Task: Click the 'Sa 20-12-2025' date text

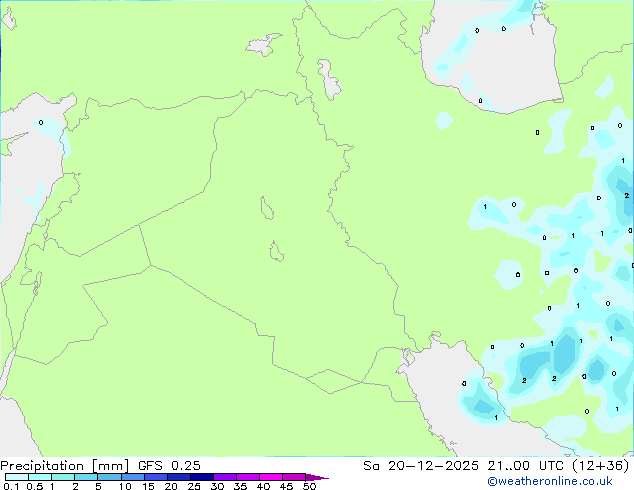Action: (x=421, y=466)
